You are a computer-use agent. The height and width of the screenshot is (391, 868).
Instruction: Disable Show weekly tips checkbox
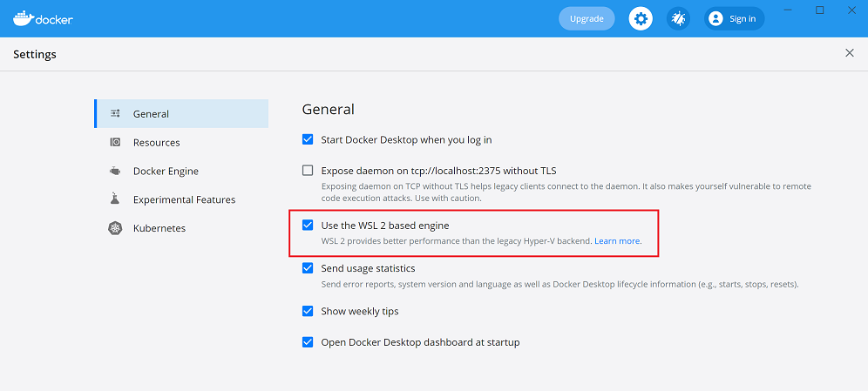click(x=308, y=311)
